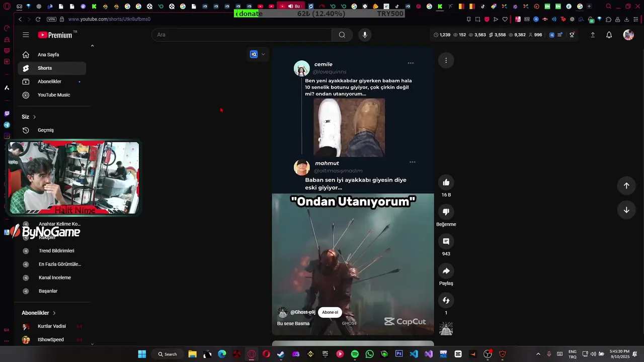The image size is (644, 362).
Task: Open Opera easy setup sliders icon
Action: [635, 19]
